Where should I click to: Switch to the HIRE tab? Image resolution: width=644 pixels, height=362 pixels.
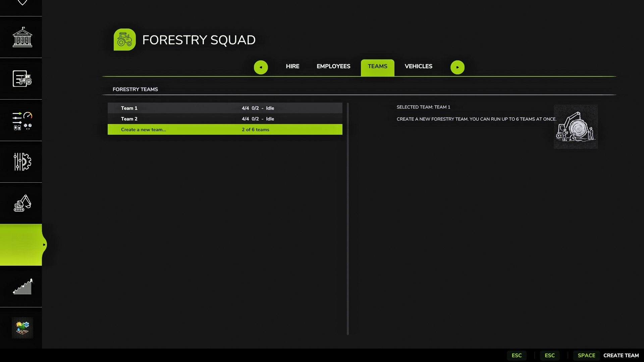point(292,66)
